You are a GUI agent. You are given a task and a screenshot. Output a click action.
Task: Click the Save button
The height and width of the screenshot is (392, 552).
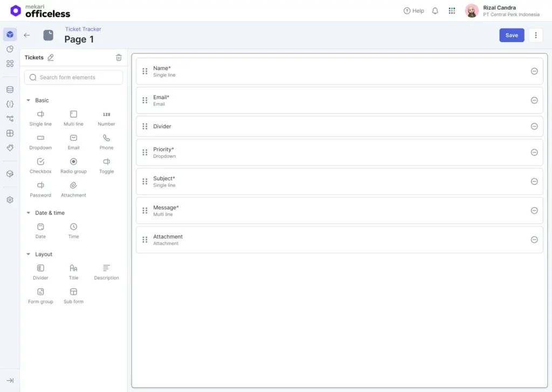click(x=511, y=34)
